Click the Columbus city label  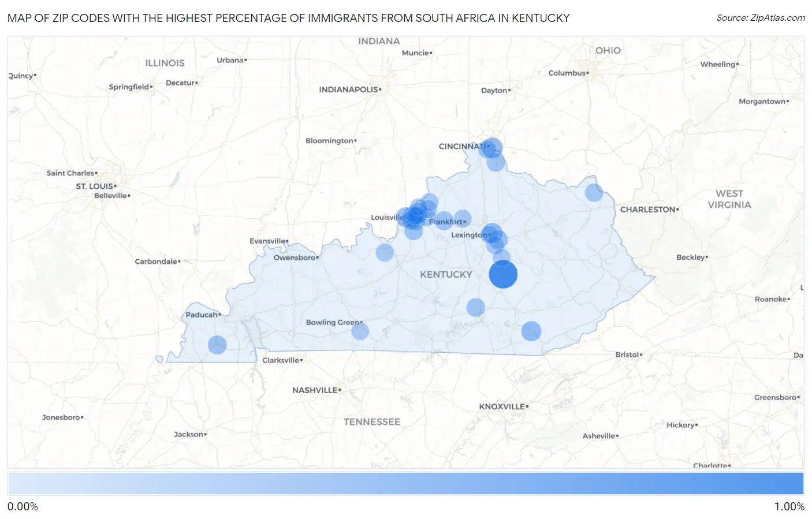click(x=567, y=73)
